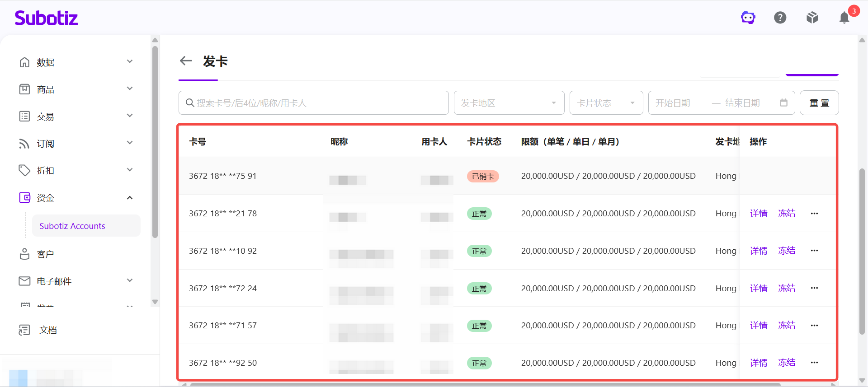Open the 卡片状态 dropdown
868x387 pixels.
coord(606,103)
